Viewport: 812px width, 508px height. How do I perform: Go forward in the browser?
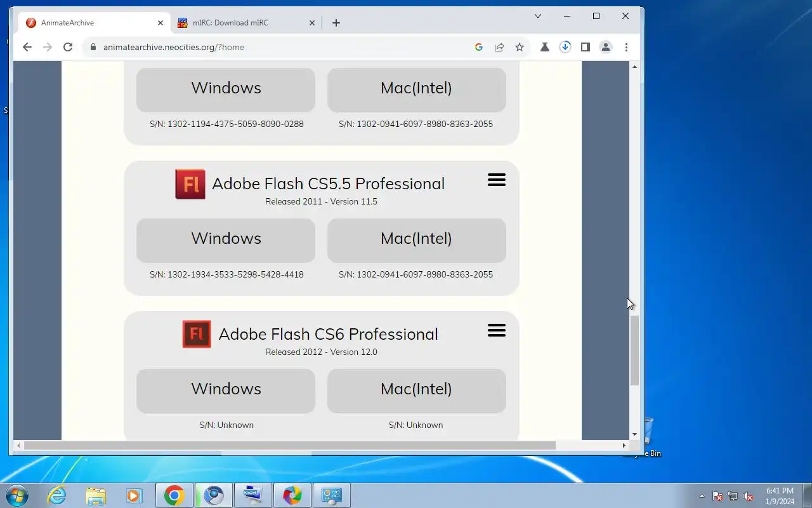(x=47, y=47)
